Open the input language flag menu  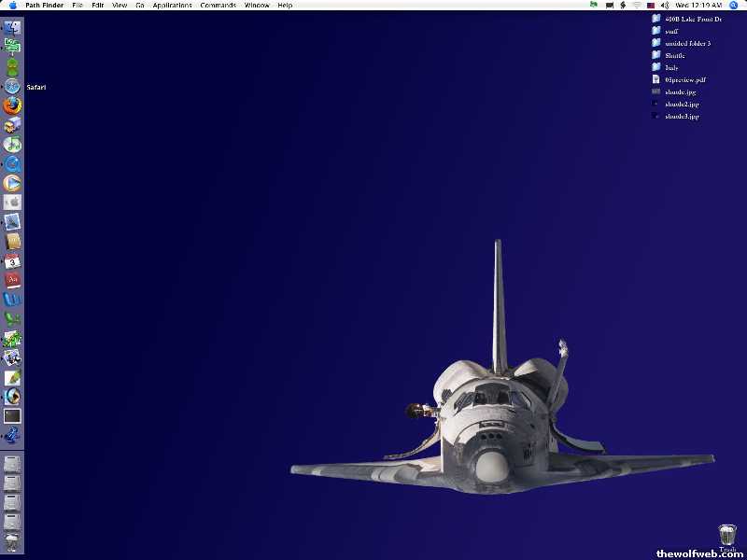pos(651,6)
